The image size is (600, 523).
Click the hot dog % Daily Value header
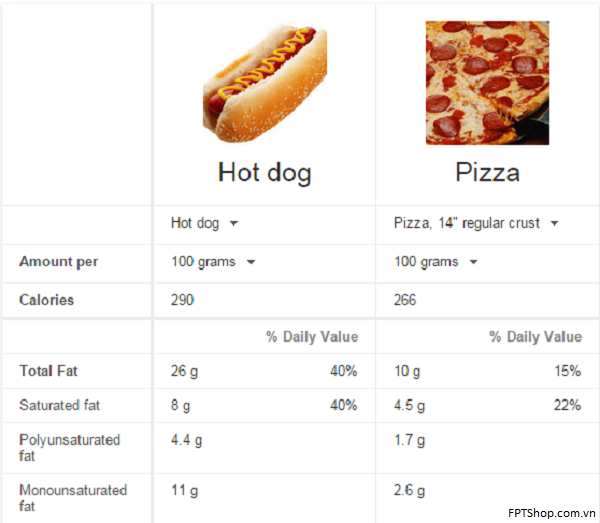(x=312, y=337)
